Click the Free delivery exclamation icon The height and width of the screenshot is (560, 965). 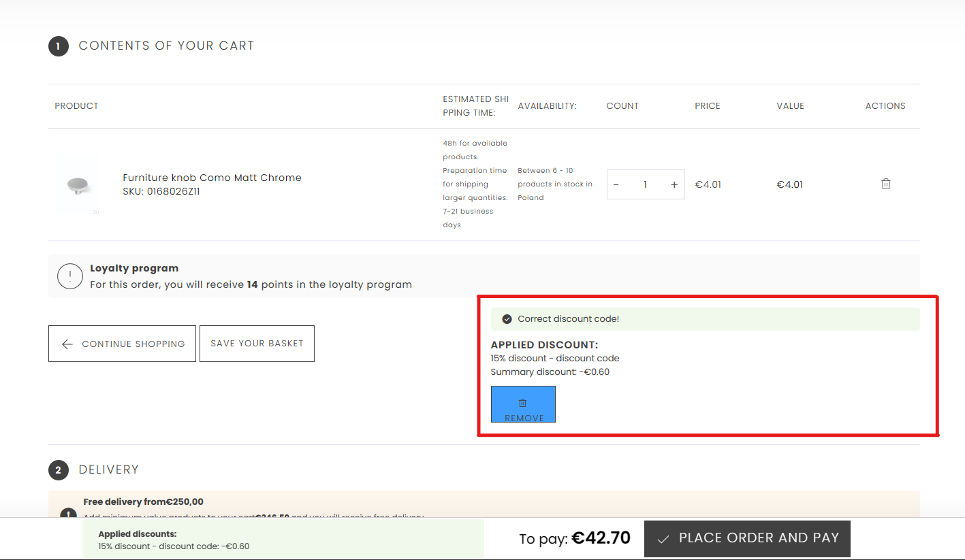click(68, 513)
